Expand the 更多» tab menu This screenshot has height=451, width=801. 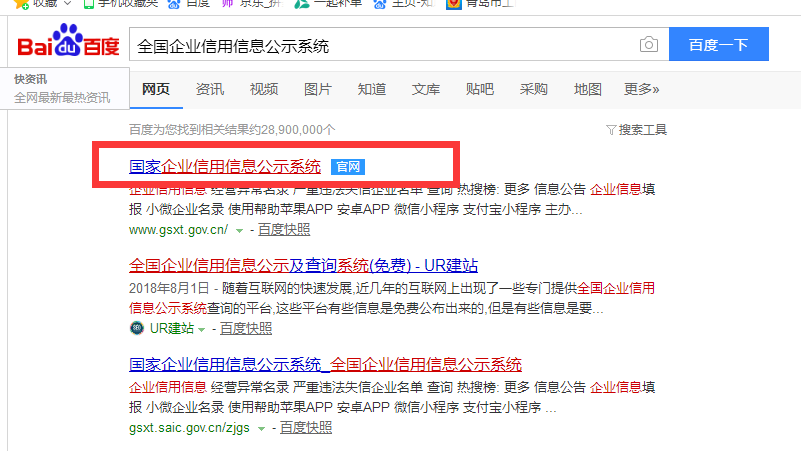(642, 89)
